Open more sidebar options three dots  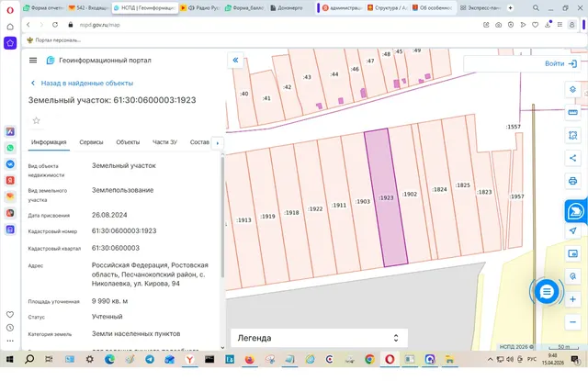tap(10, 341)
